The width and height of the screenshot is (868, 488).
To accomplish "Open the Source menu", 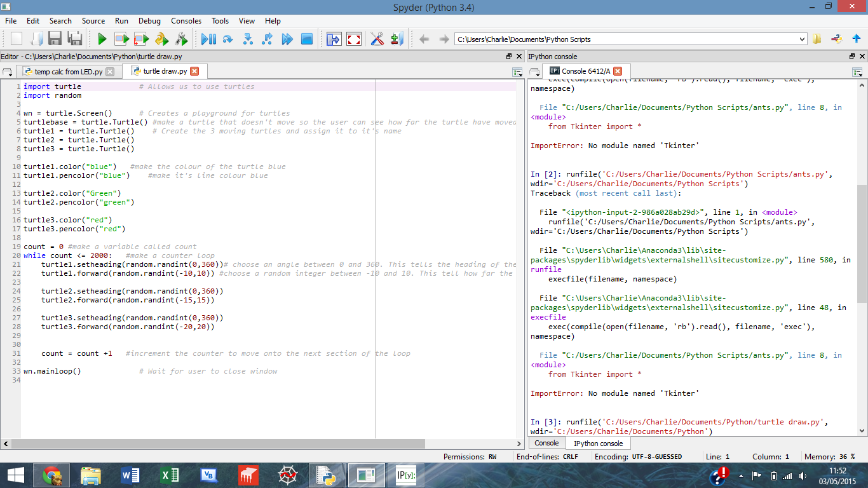I will [93, 21].
